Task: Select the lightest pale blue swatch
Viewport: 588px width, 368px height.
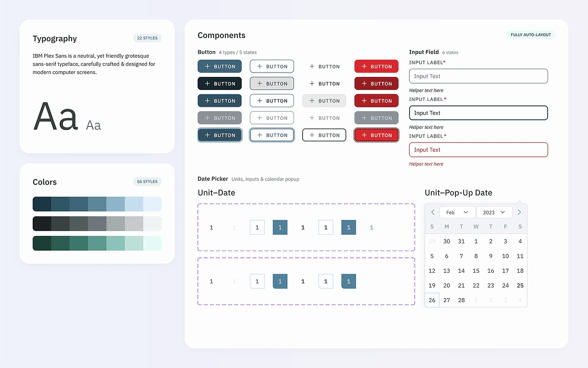Action: pyautogui.click(x=152, y=204)
